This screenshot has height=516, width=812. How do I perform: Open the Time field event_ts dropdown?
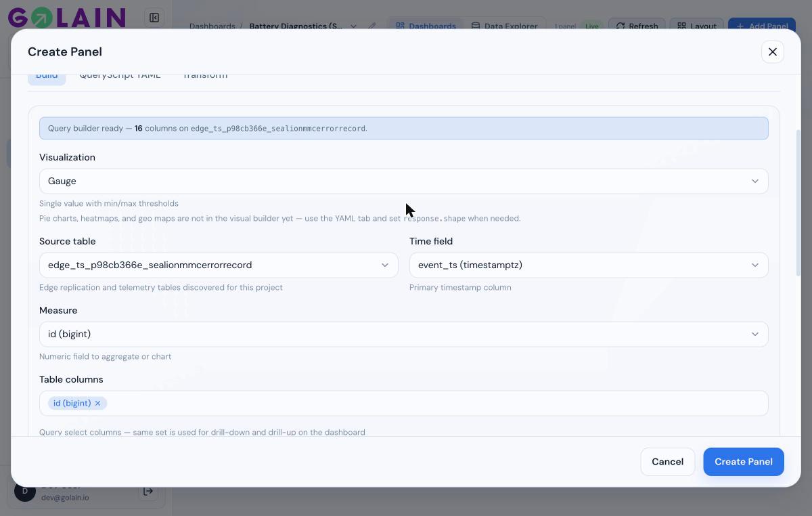click(x=589, y=265)
